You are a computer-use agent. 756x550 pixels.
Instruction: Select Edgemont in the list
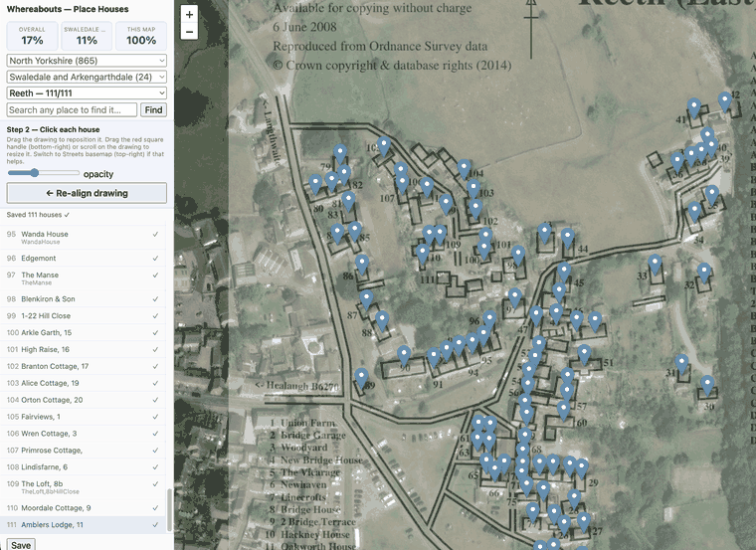(83, 259)
